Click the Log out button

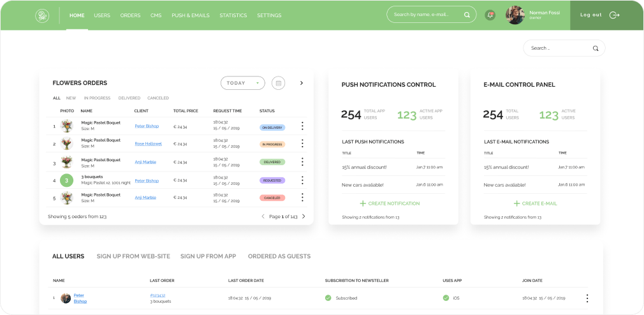599,15
